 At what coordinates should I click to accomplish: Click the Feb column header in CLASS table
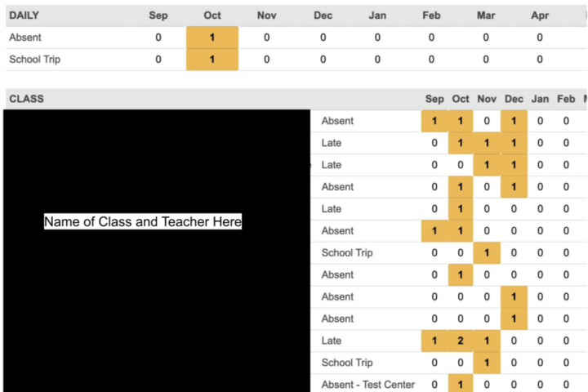coord(566,99)
